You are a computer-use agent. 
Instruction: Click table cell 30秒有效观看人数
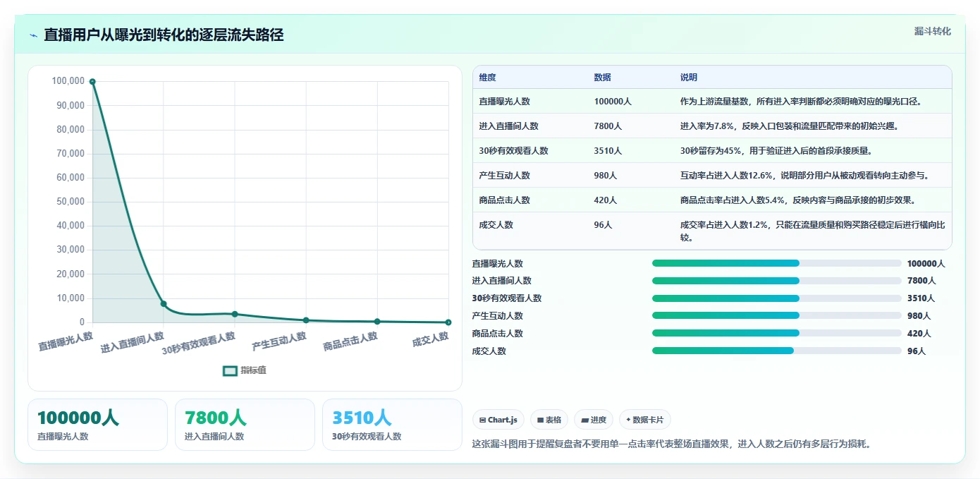pos(514,151)
